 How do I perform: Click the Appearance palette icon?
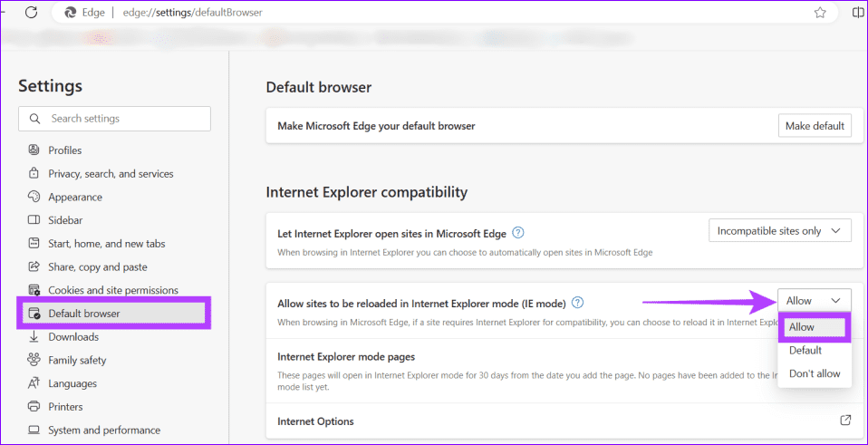[34, 197]
